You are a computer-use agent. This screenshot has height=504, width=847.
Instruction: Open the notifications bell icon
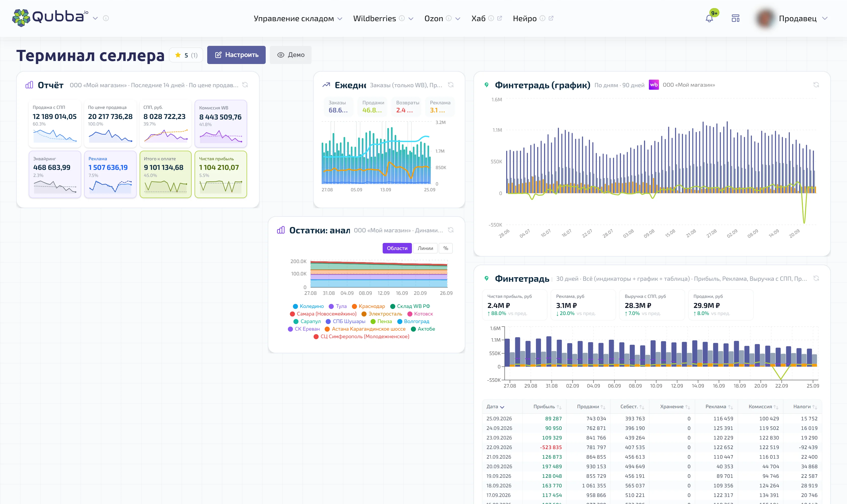[x=709, y=18]
